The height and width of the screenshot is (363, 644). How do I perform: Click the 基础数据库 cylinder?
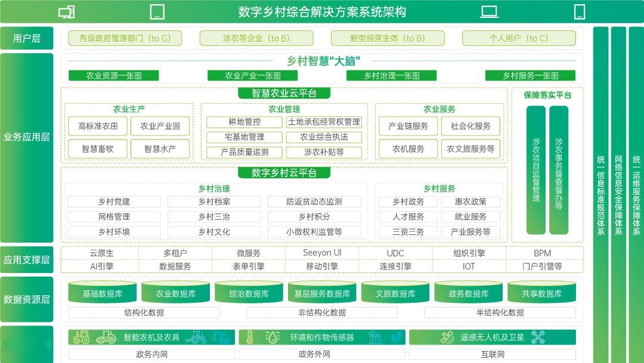(103, 292)
